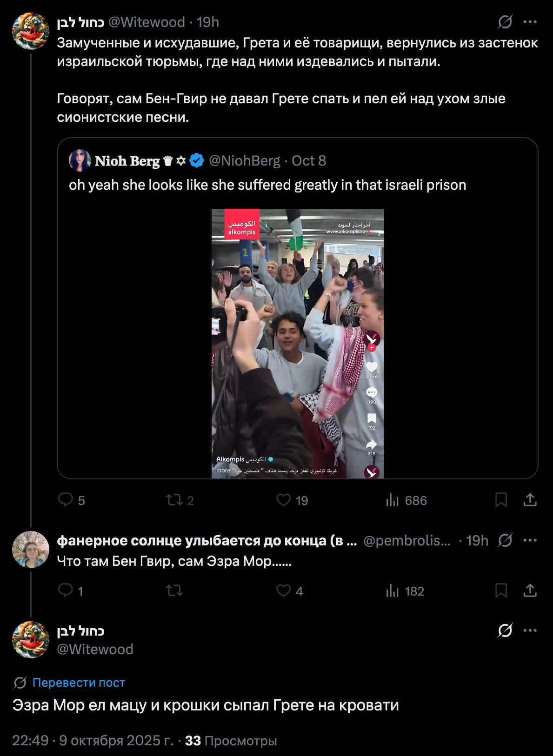Repost the first post with 2 reposts
Viewport: 553px width, 756px height.
[x=173, y=500]
